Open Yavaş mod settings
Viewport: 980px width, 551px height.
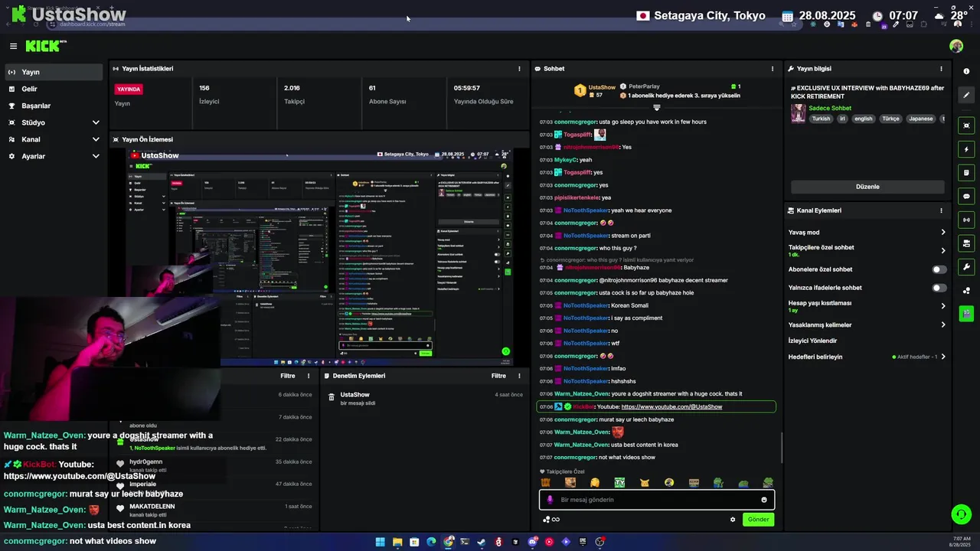click(x=867, y=232)
